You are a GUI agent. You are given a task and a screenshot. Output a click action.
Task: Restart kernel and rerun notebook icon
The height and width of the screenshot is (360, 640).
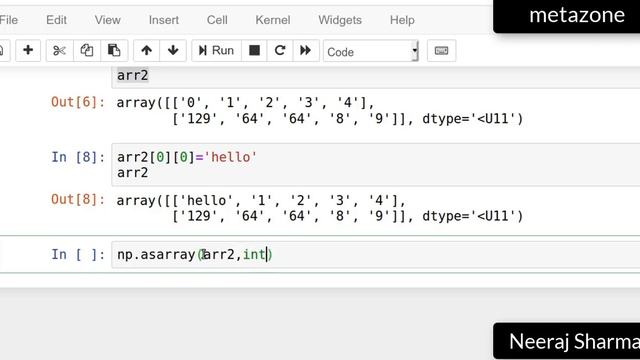pyautogui.click(x=305, y=51)
